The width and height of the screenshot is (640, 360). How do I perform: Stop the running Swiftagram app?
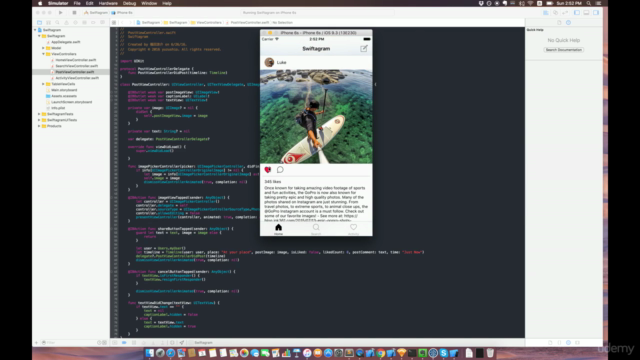click(x=74, y=13)
